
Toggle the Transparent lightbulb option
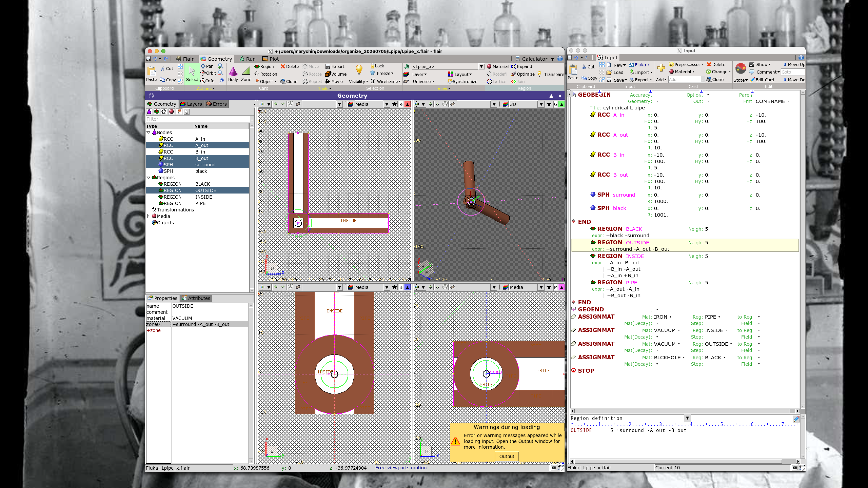(x=551, y=74)
